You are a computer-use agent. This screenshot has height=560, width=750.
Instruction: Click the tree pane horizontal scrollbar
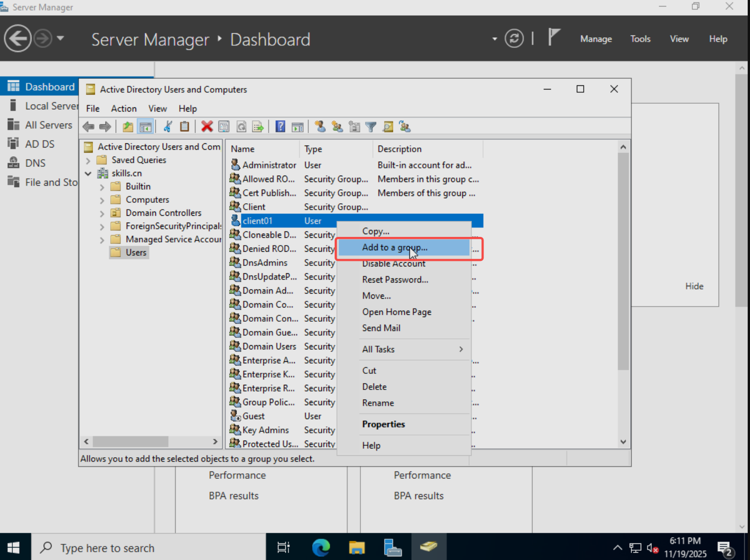click(130, 442)
